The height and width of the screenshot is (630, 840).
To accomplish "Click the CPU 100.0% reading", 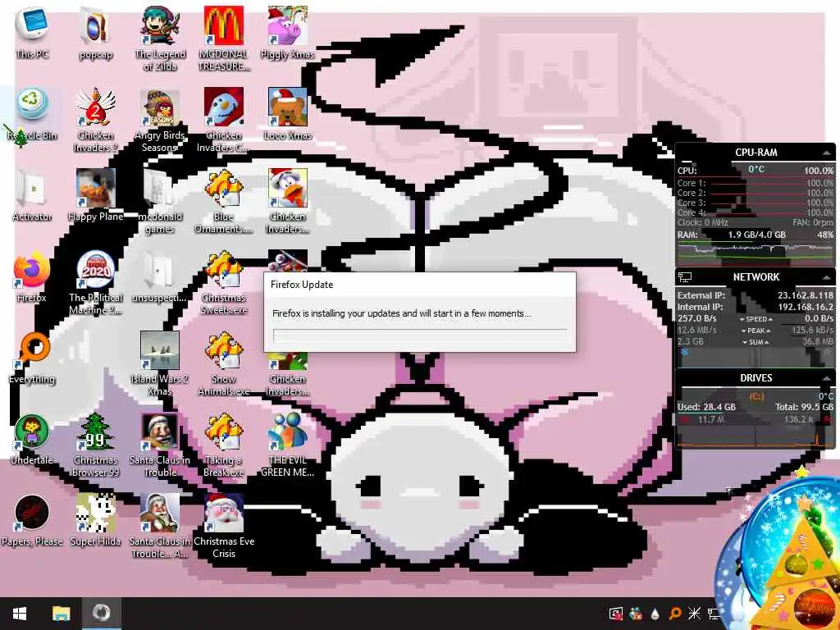I will pyautogui.click(x=819, y=171).
